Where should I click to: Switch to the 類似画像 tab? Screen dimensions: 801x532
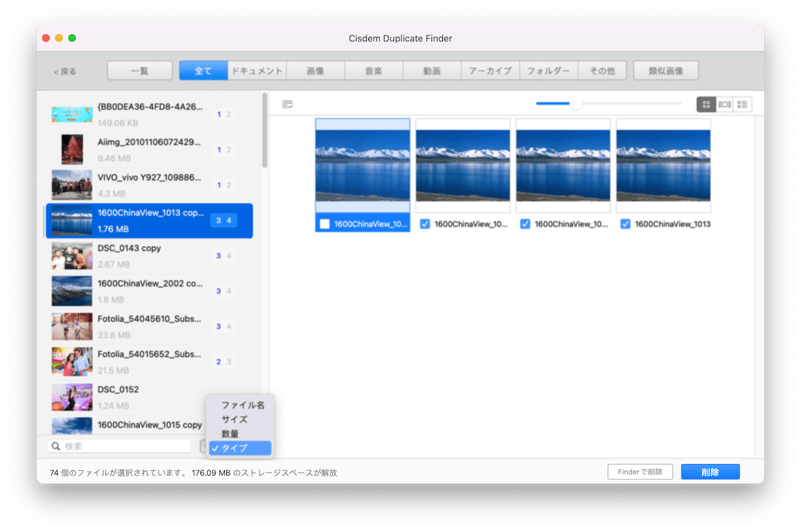665,71
